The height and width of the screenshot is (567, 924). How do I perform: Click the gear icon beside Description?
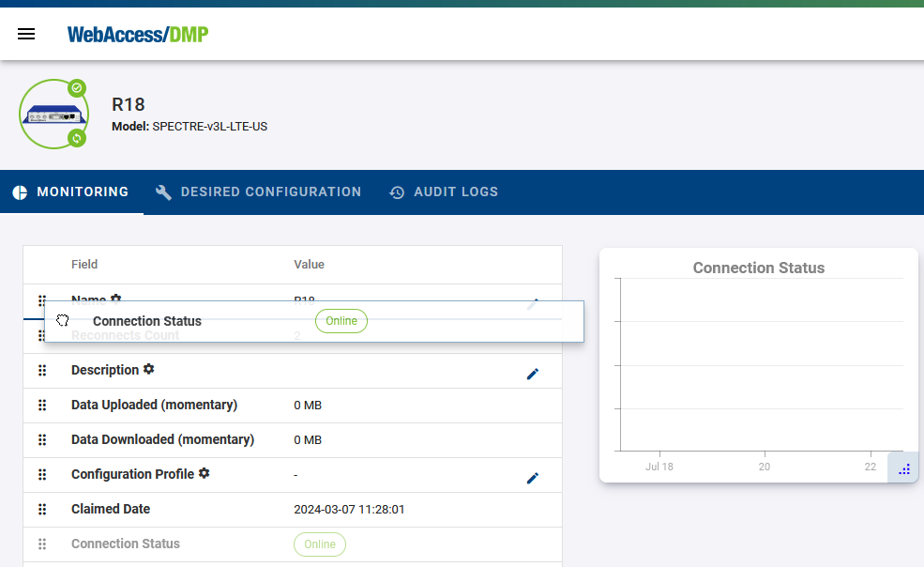pyautogui.click(x=148, y=369)
